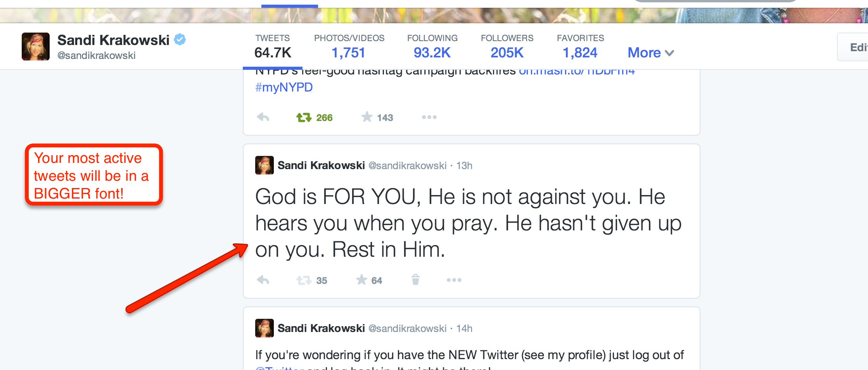Retweet the 'God is FOR YOU' tweet
Screen dimensions: 868x370
click(304, 280)
